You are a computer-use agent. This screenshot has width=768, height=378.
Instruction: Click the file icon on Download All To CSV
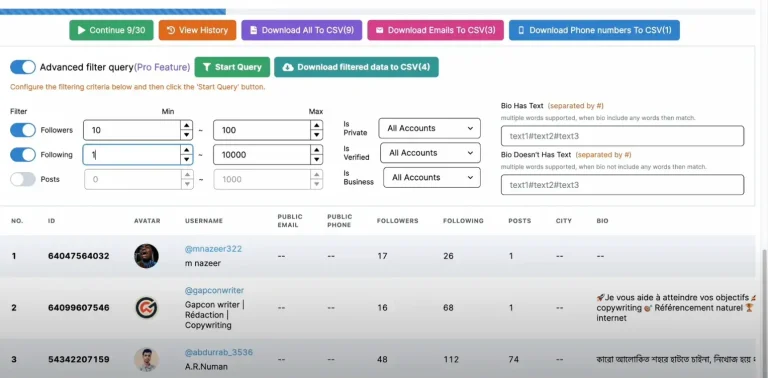[253, 30]
